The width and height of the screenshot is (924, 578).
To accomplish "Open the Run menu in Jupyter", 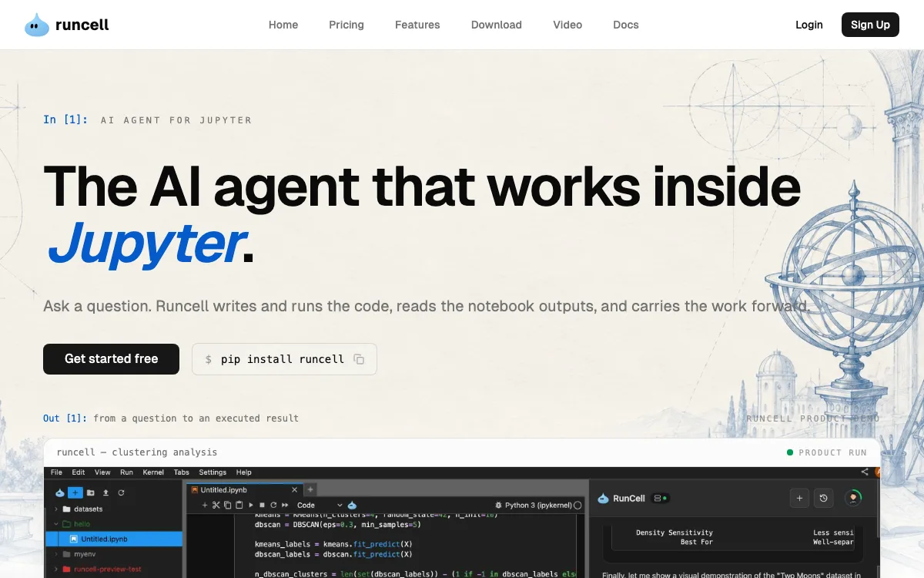I will pos(126,472).
